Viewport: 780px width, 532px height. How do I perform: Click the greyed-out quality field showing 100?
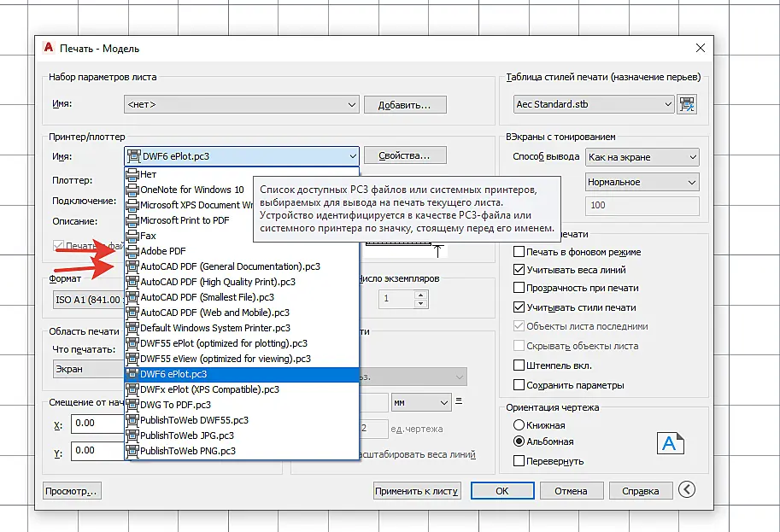642,205
